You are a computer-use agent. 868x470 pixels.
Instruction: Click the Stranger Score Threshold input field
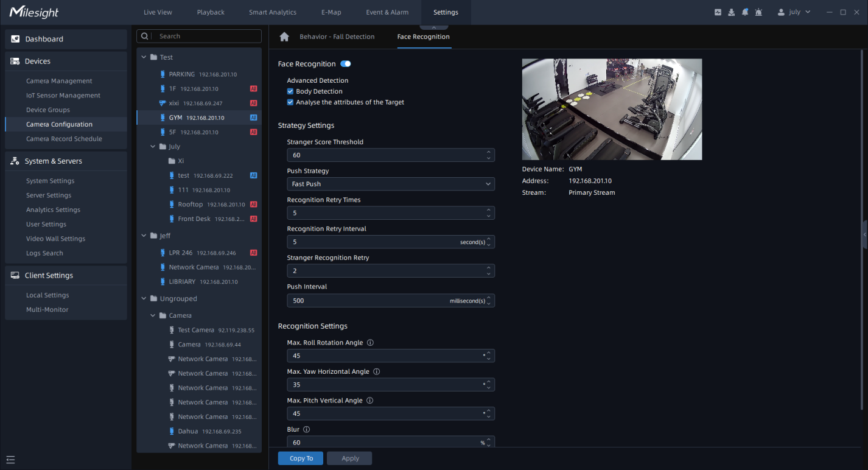point(385,155)
